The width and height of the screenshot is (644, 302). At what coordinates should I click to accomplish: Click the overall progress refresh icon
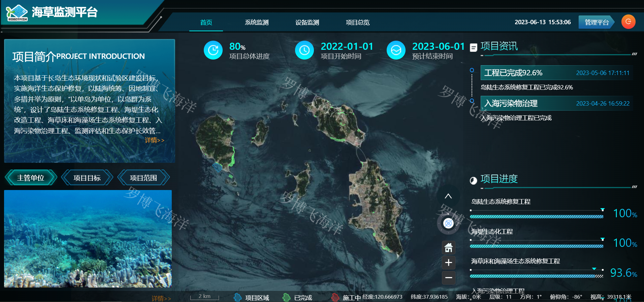[213, 50]
